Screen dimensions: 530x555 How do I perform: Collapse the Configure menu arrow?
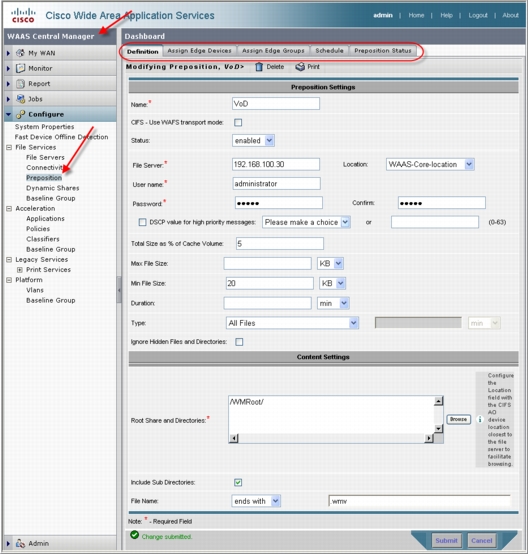pos(8,114)
